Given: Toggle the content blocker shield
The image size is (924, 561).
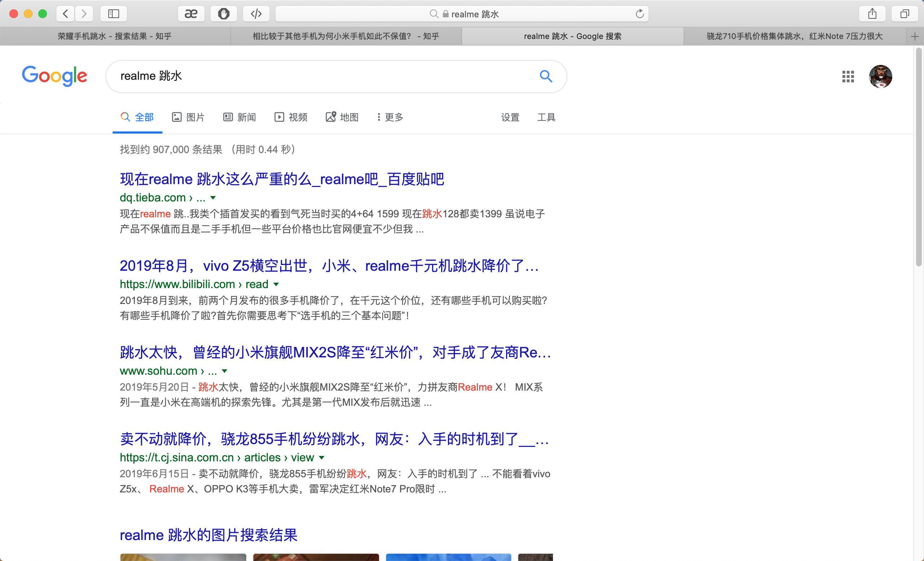Looking at the screenshot, I should point(223,14).
